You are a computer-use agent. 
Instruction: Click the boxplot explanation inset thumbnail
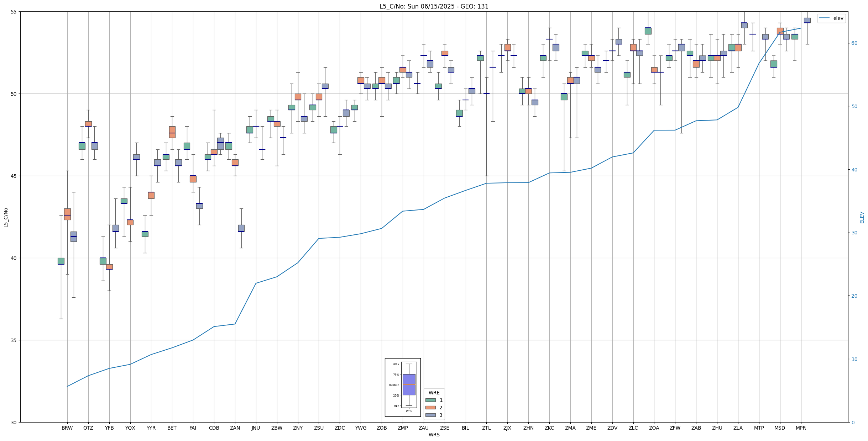point(403,387)
